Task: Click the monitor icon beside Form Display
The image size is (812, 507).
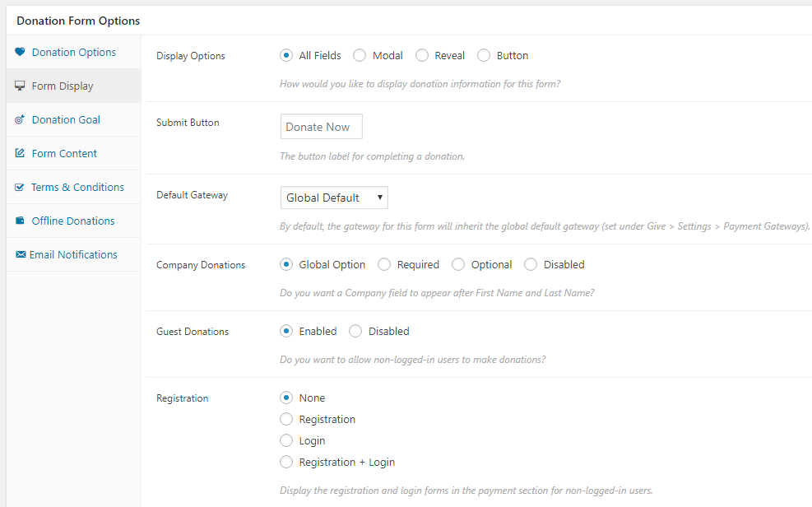Action: click(20, 86)
